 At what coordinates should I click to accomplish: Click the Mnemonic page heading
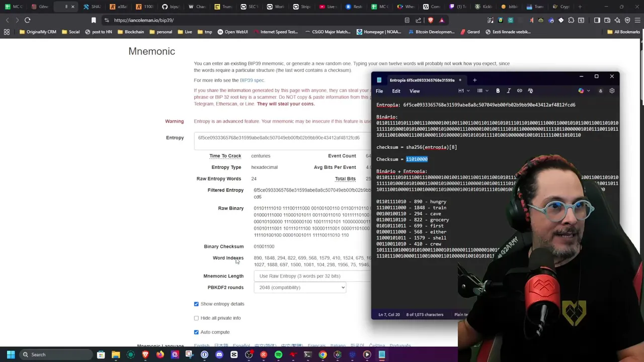[151, 51]
